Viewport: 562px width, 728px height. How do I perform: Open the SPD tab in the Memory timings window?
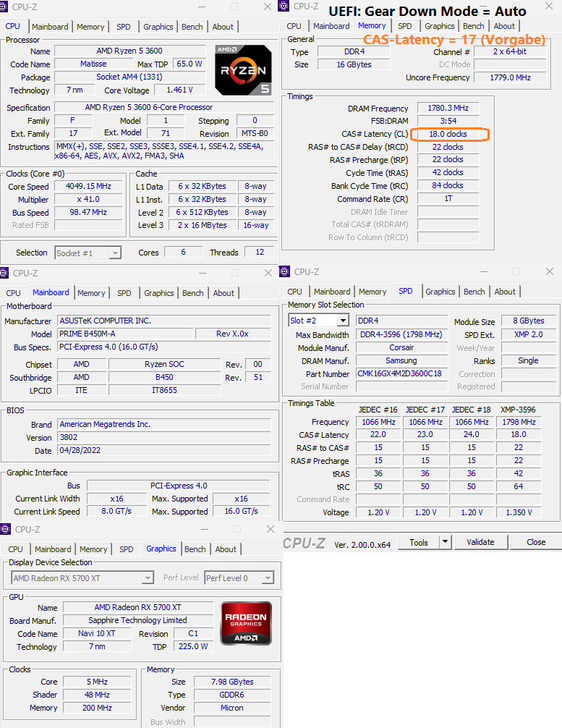[404, 26]
